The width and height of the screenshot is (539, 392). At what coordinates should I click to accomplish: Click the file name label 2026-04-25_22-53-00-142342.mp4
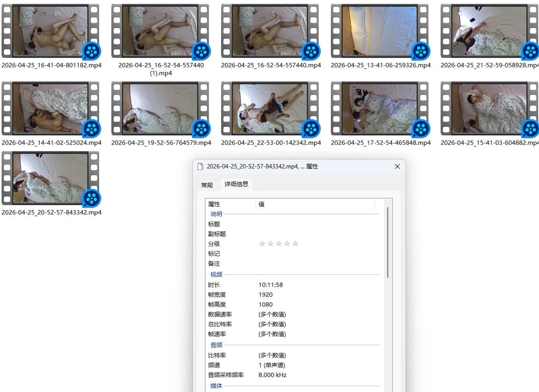tap(271, 143)
